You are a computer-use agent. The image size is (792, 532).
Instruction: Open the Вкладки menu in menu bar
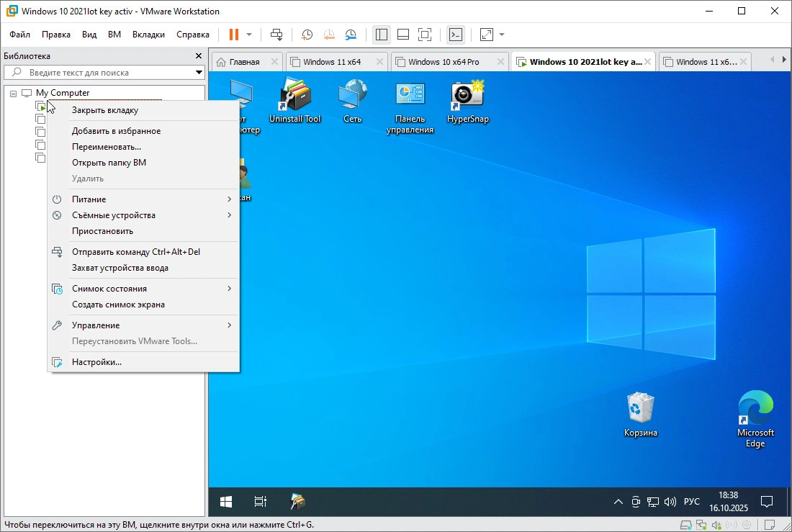[x=148, y=35]
